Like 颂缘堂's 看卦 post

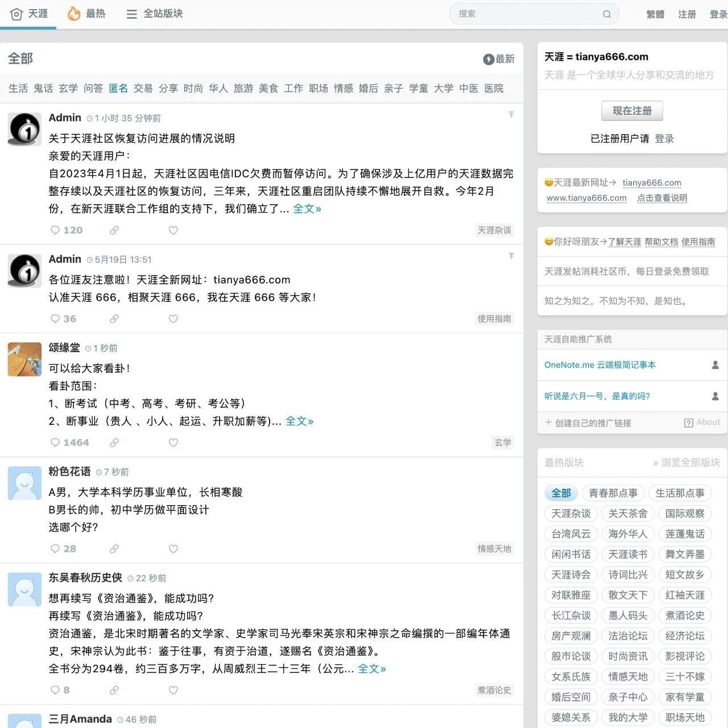tap(173, 442)
